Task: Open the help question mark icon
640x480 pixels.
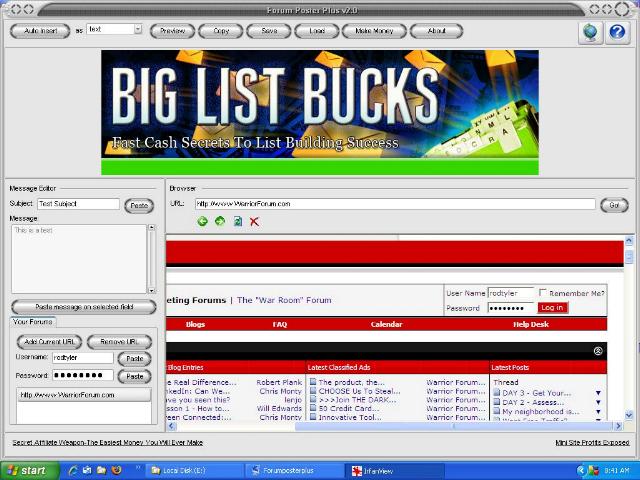Action: click(x=617, y=32)
